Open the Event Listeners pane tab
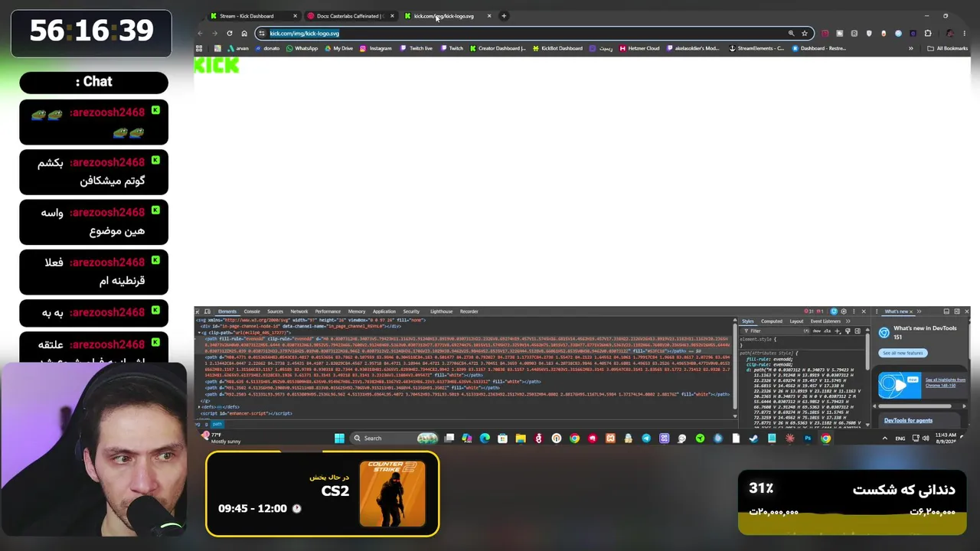Screen dimensions: 980x551 (825, 321)
